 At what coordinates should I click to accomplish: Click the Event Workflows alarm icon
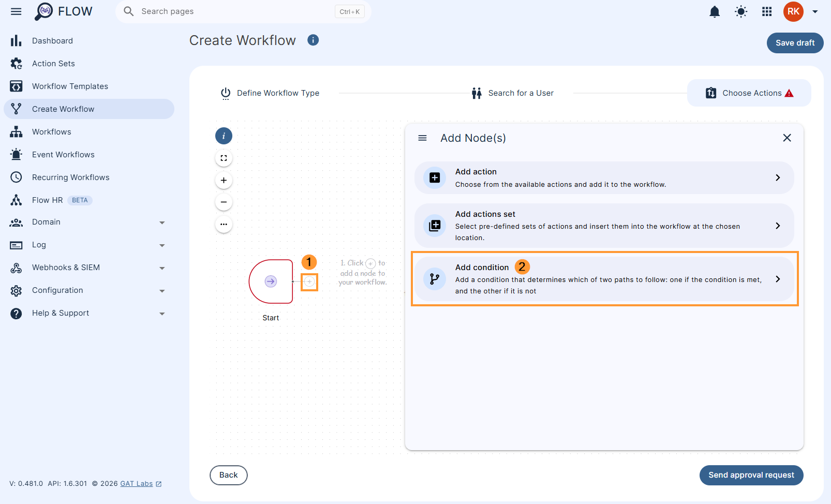pos(16,155)
